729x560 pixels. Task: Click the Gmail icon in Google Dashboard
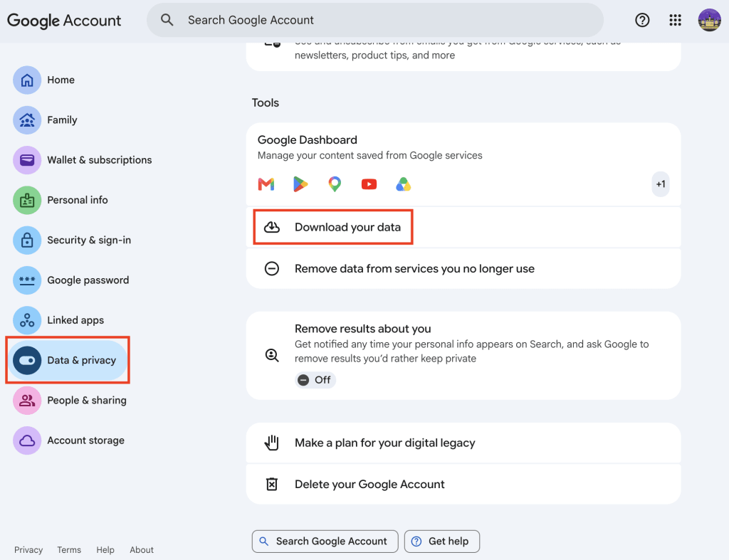[x=266, y=184]
